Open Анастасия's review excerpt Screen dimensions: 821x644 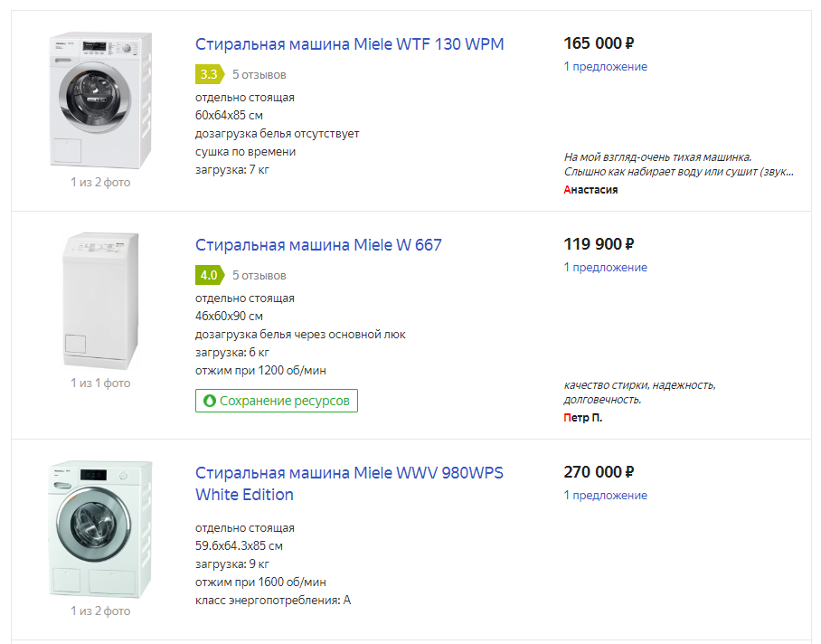(678, 165)
